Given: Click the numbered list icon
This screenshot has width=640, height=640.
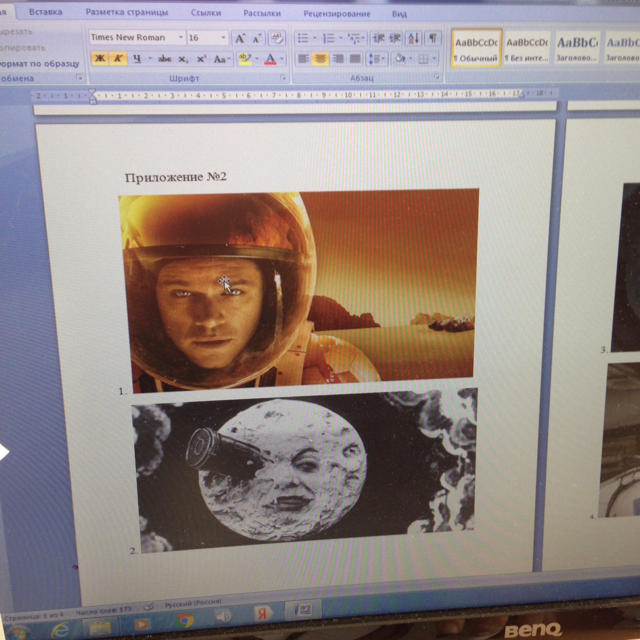Looking at the screenshot, I should (x=329, y=38).
